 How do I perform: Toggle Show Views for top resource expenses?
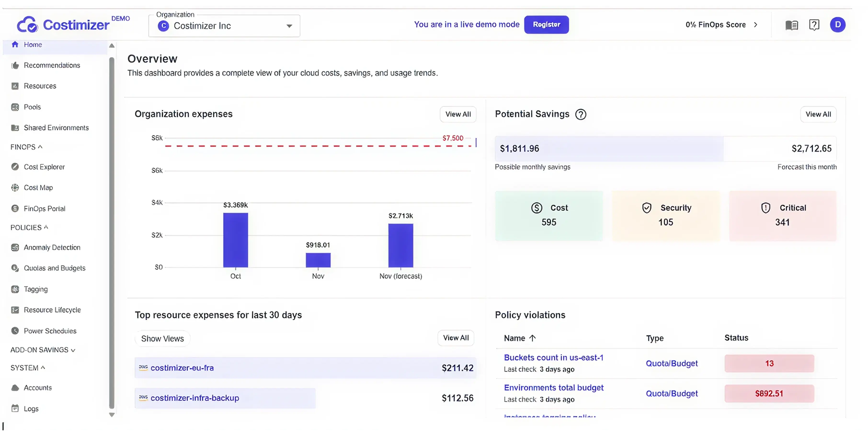[162, 338]
